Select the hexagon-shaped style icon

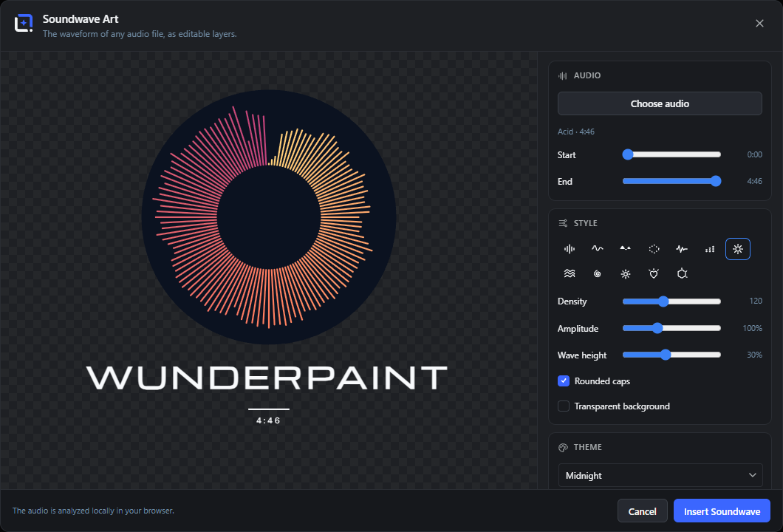[x=682, y=273]
